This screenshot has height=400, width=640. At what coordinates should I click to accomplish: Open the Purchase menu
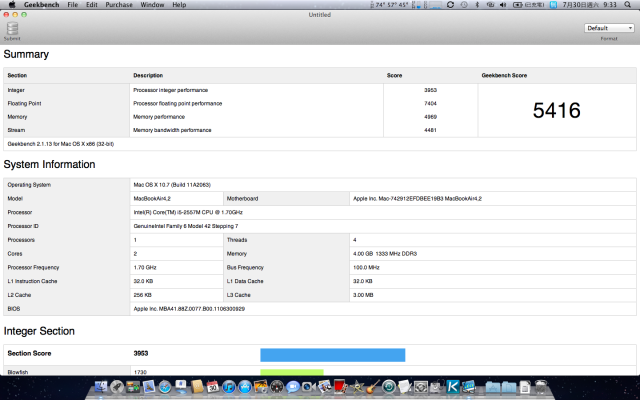119,5
